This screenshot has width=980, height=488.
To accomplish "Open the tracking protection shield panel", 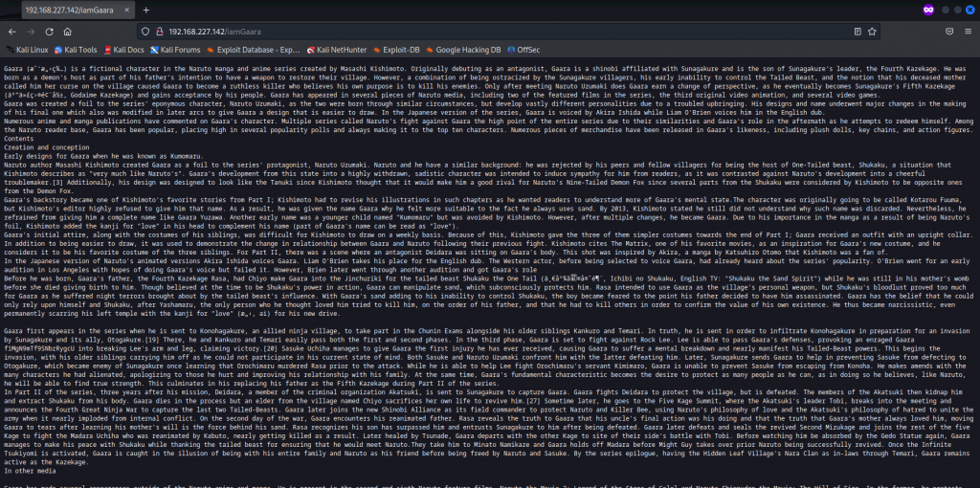I will pos(145,32).
